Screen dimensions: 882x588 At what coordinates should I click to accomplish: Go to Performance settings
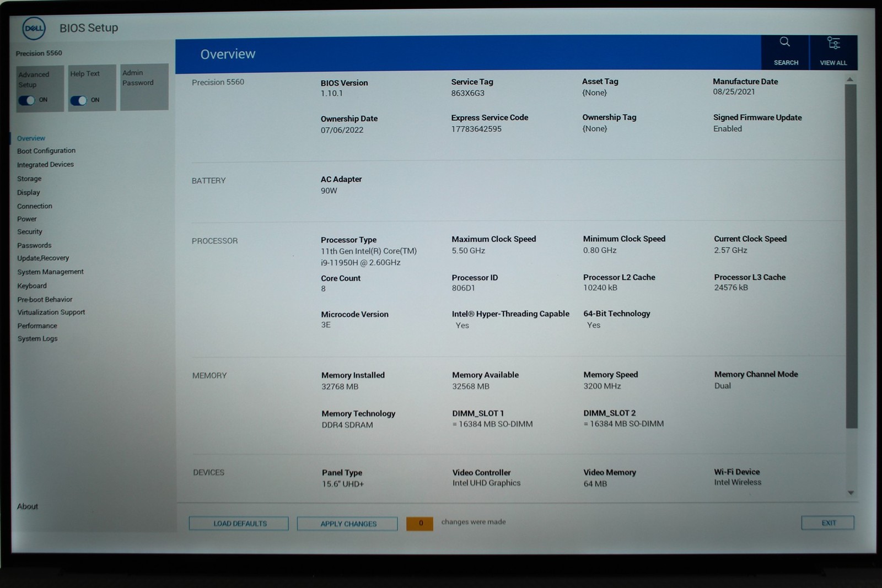(37, 326)
